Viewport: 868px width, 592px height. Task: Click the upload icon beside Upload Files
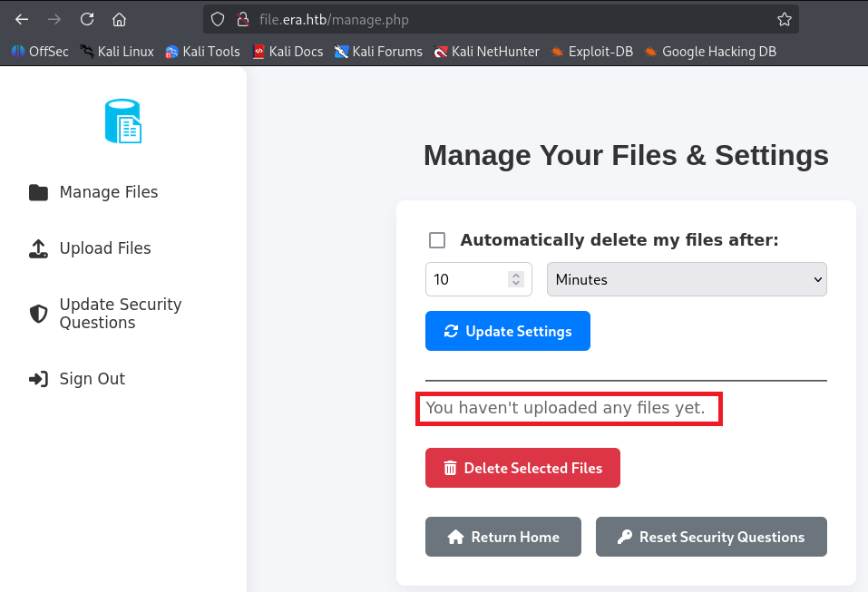pos(38,248)
